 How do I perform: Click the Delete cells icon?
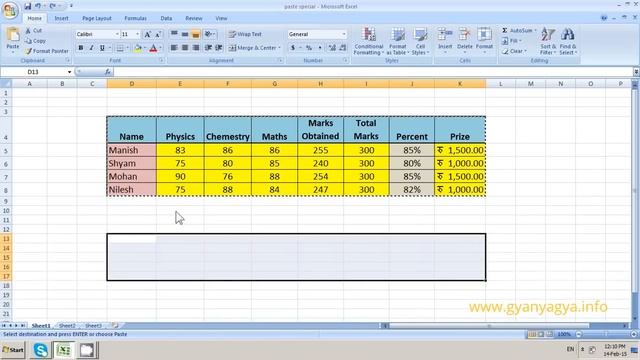[464, 35]
